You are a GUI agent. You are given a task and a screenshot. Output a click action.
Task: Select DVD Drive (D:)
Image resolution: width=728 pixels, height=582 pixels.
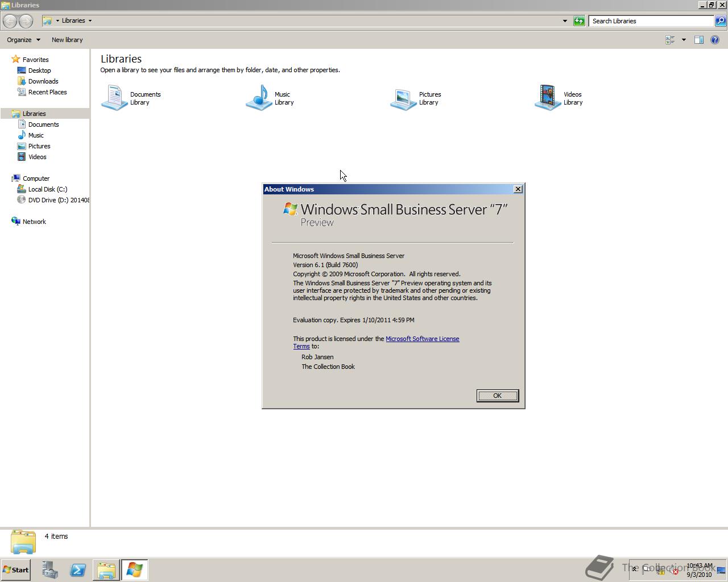point(53,200)
